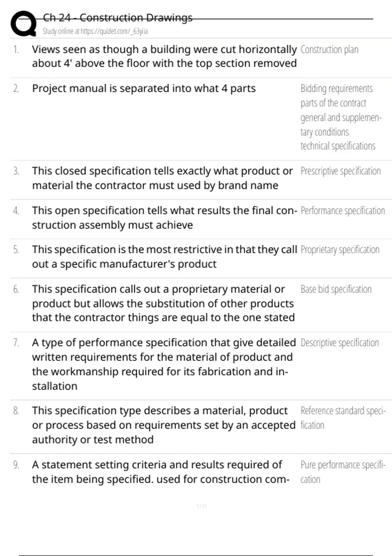This screenshot has height=556, width=392.
Task: Click the "Base bid specification" answer
Action: coord(336,289)
